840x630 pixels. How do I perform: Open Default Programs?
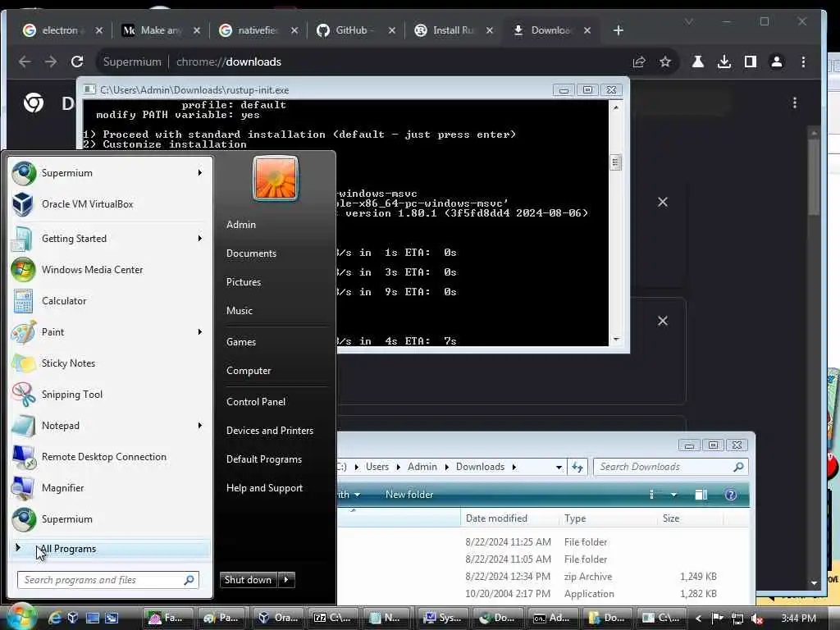pyautogui.click(x=264, y=459)
